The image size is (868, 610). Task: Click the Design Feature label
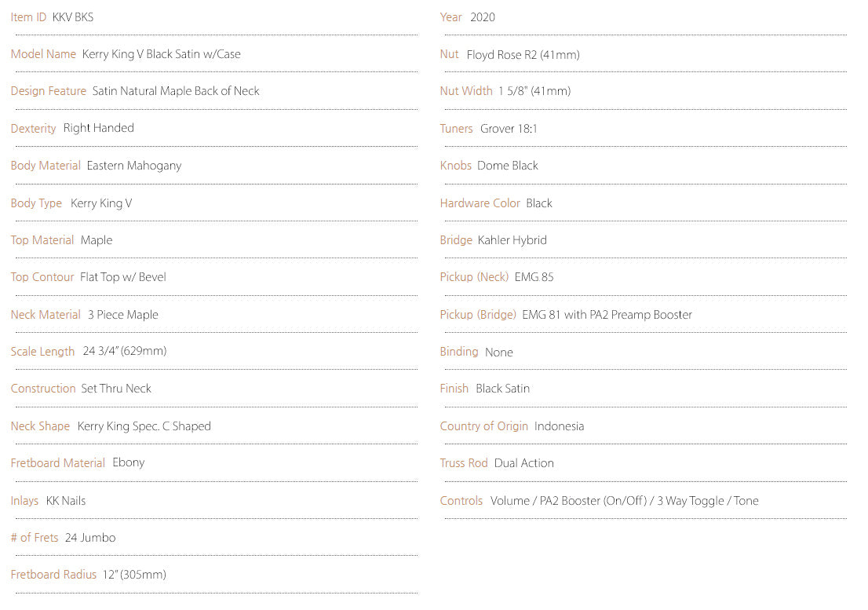[48, 91]
